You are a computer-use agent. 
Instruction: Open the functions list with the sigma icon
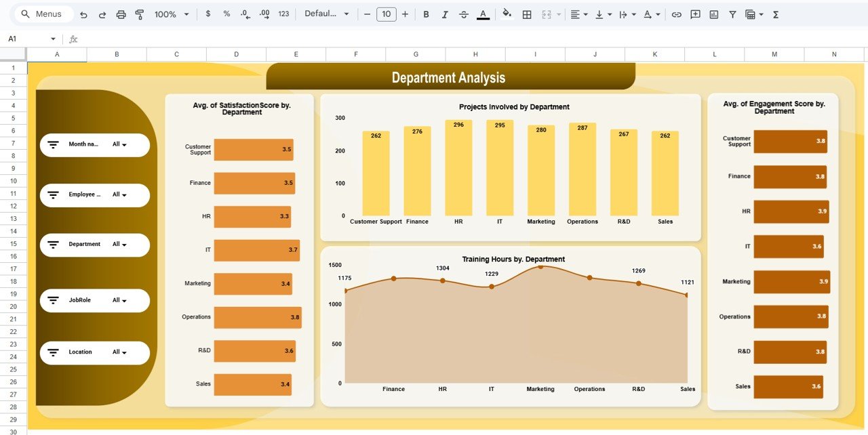(775, 14)
